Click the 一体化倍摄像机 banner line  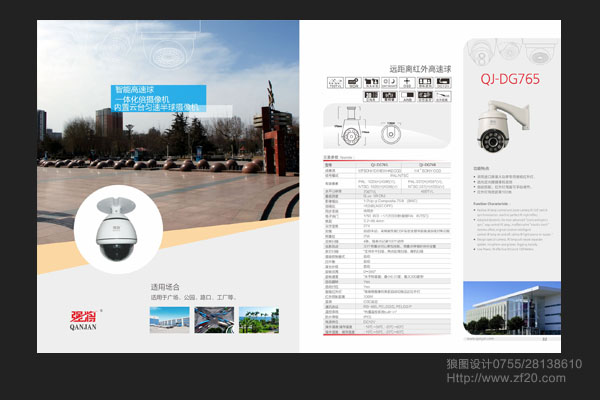pos(142,99)
